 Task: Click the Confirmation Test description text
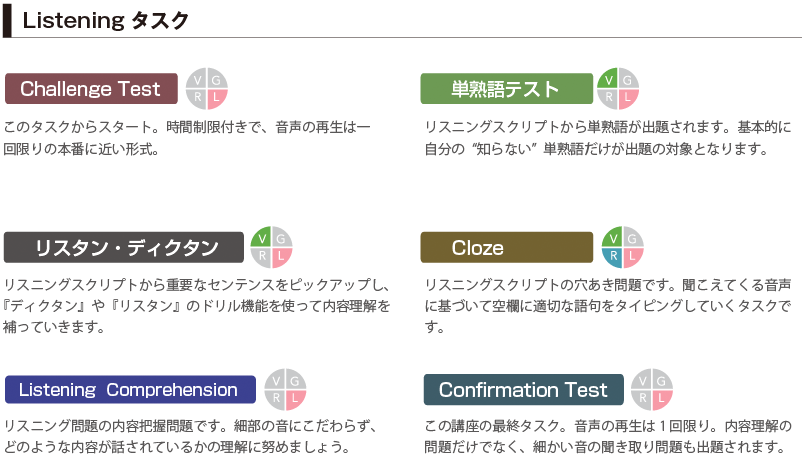point(608,436)
